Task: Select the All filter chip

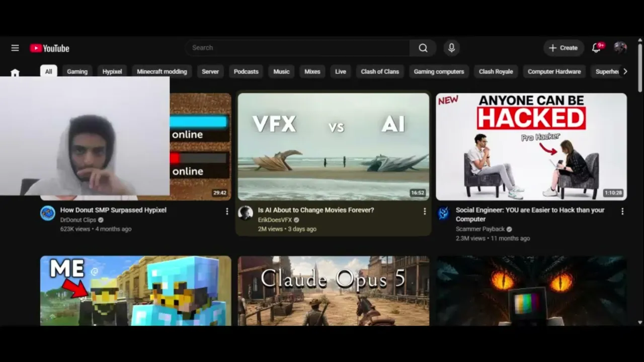Action: point(49,71)
